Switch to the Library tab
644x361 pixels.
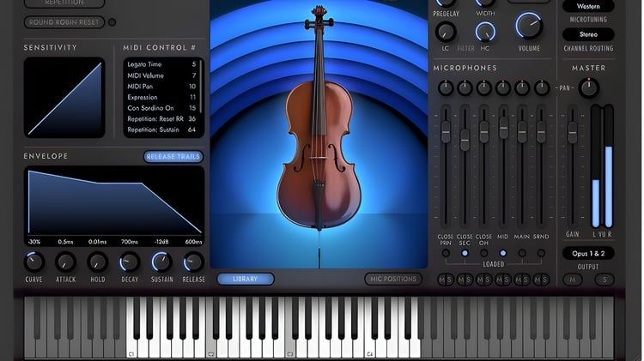pos(246,279)
